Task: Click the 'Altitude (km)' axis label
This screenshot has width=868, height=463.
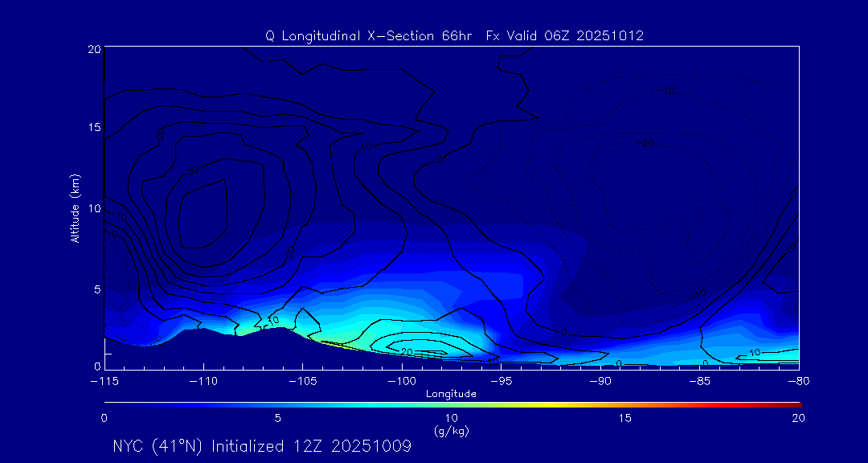Action: tap(76, 208)
